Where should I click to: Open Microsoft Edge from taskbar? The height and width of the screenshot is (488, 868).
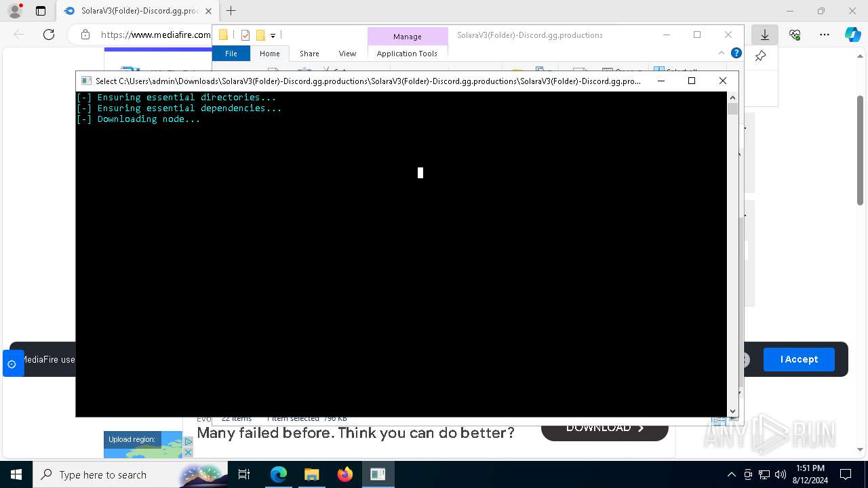(279, 474)
